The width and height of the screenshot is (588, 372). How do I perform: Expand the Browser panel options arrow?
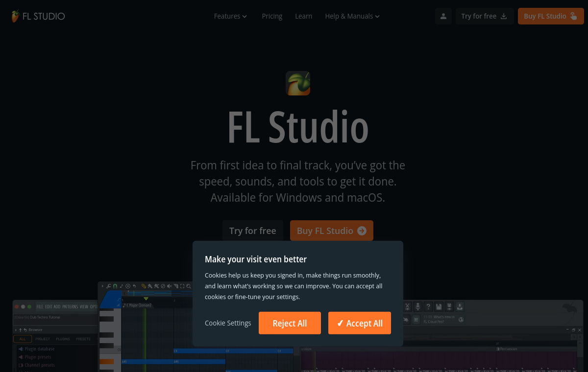tap(16, 330)
